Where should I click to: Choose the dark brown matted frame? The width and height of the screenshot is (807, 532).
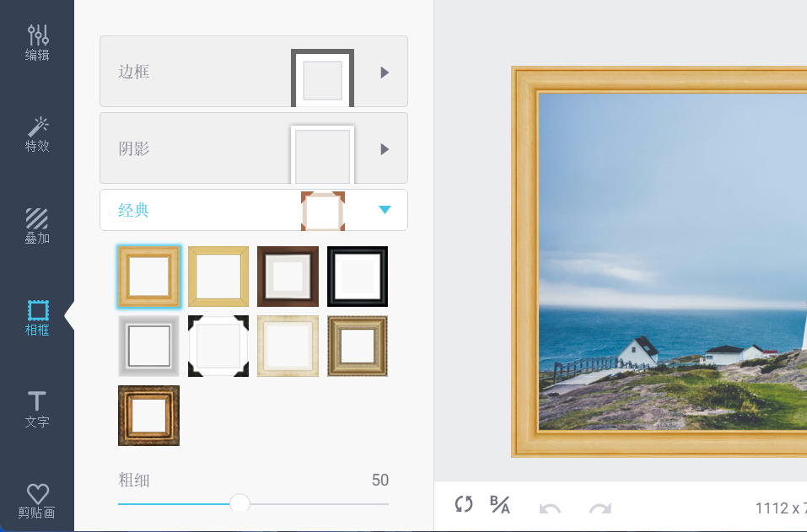point(288,277)
